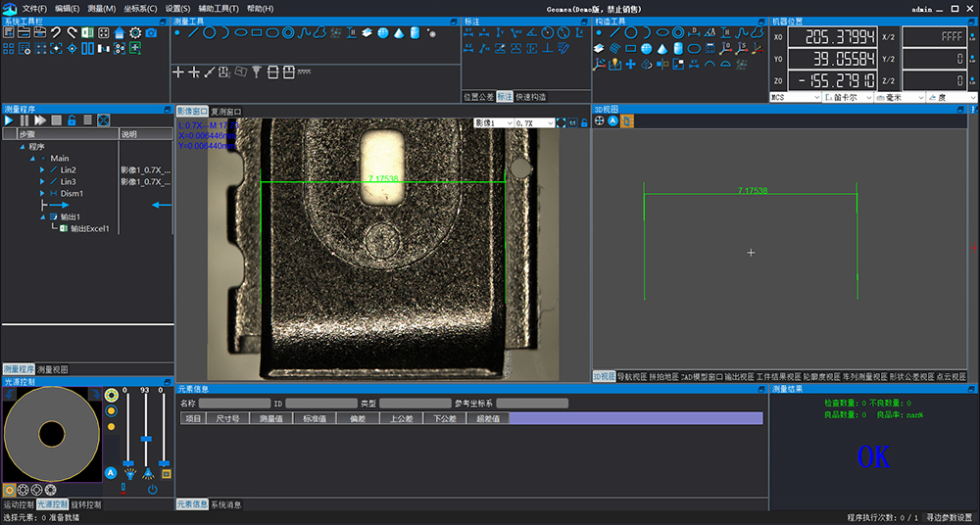980x525 pixels.
Task: Select the Circle tool in 测量工具 panel
Action: click(210, 32)
